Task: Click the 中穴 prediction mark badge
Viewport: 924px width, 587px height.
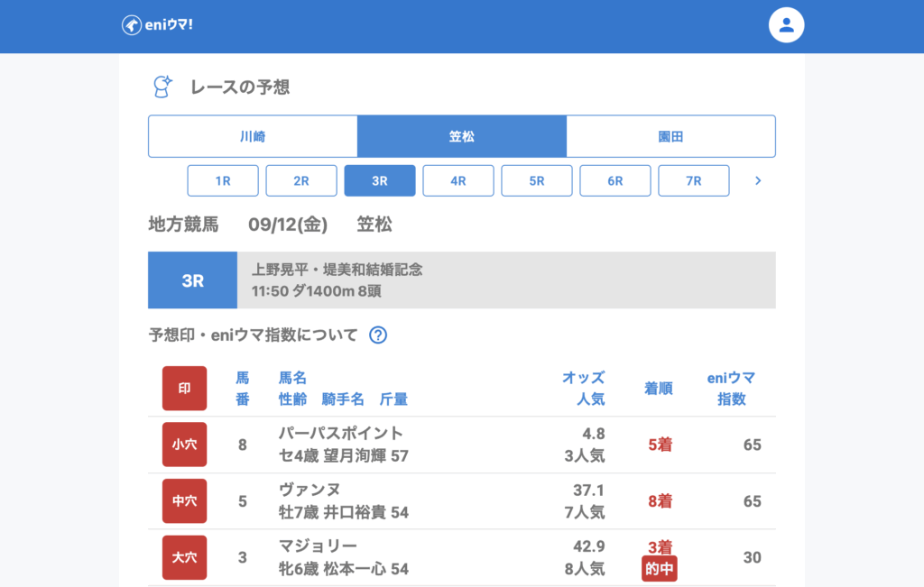Action: [185, 501]
